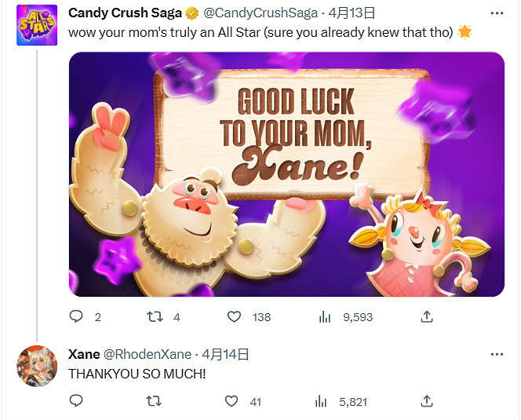Viewport: 521px width, 420px height.
Task: View analytics for Candy Crush tweet
Action: click(x=325, y=317)
